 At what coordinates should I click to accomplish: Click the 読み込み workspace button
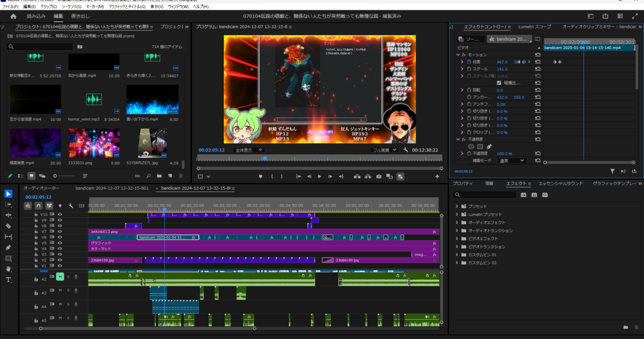click(x=36, y=16)
